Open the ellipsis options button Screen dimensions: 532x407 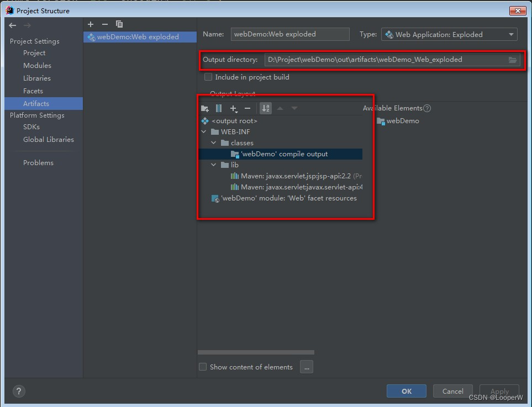(x=307, y=367)
